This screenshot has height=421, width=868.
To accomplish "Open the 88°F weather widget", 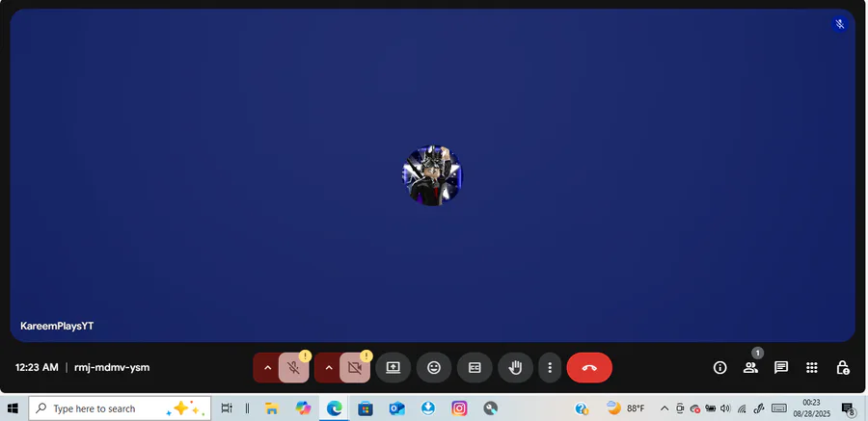I will [x=626, y=408].
